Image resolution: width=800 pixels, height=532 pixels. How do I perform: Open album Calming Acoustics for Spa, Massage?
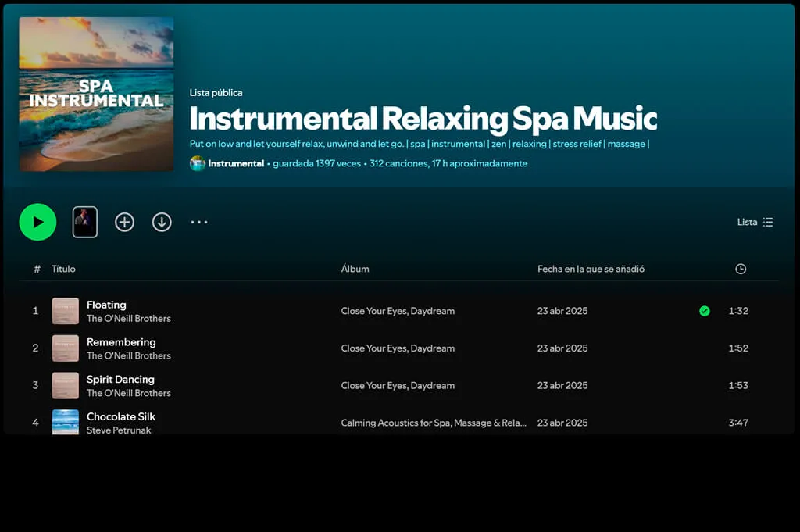tap(434, 423)
